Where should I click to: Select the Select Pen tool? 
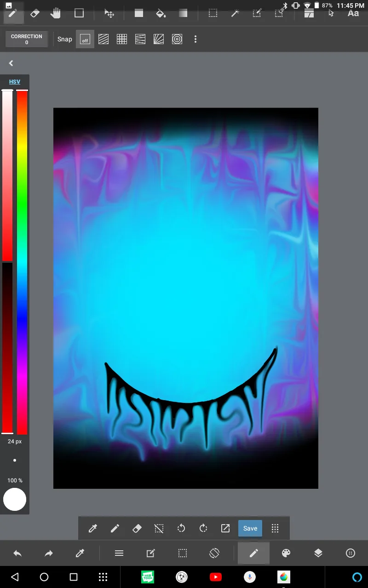coord(257,13)
